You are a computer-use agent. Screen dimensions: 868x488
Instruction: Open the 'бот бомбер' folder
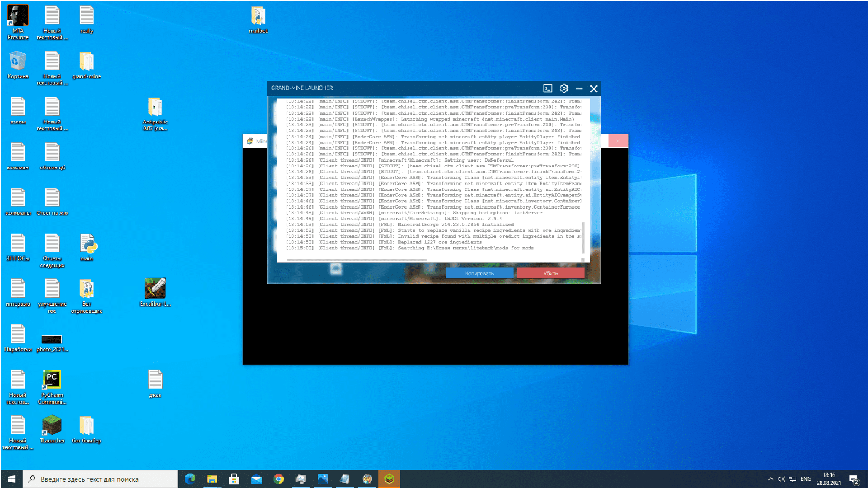[86, 430]
